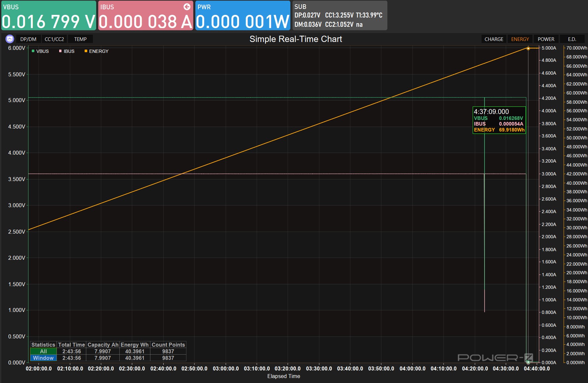Click the POWER-Z watermark logo

(x=495, y=358)
